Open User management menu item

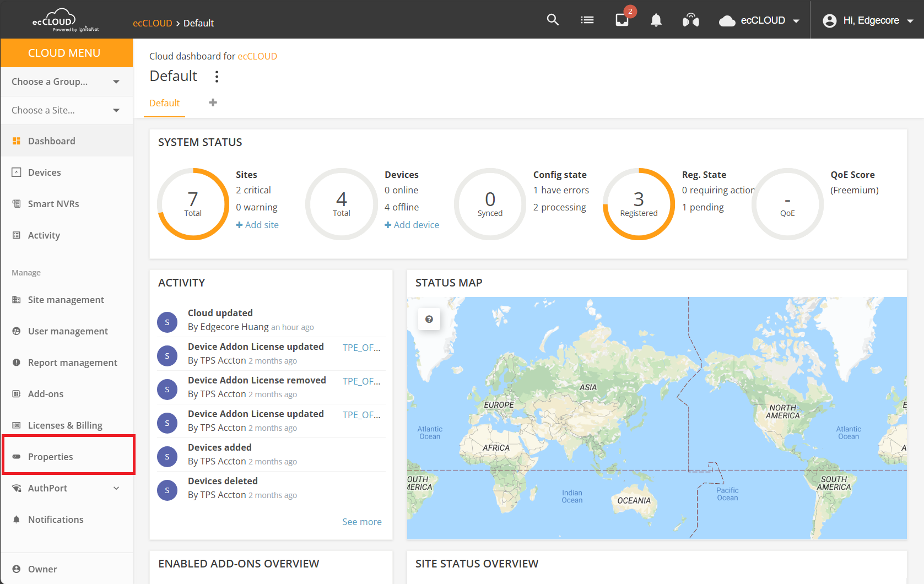click(x=67, y=331)
